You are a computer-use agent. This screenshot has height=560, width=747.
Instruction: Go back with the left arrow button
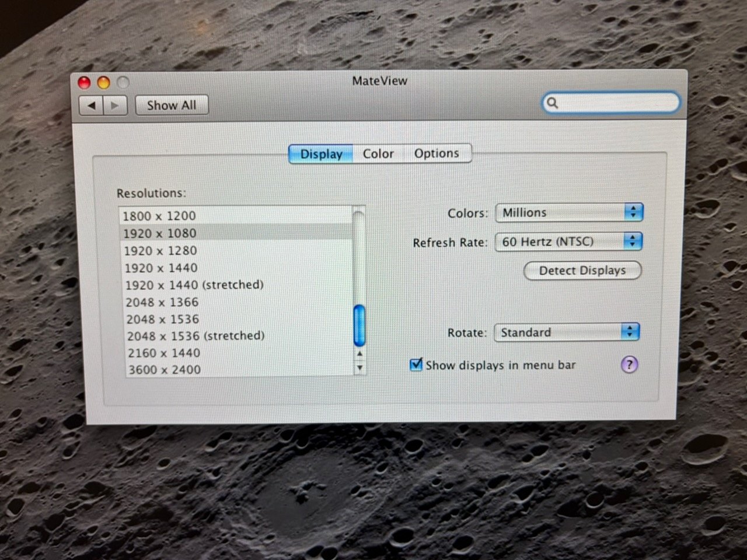click(91, 106)
